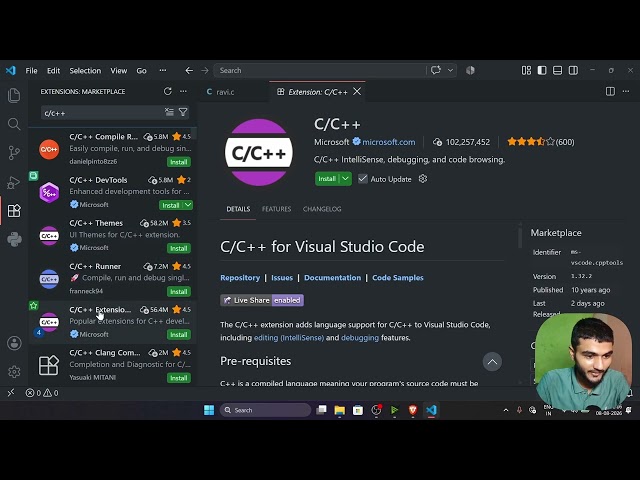
Task: Go back with the navigation arrow
Action: click(x=189, y=71)
